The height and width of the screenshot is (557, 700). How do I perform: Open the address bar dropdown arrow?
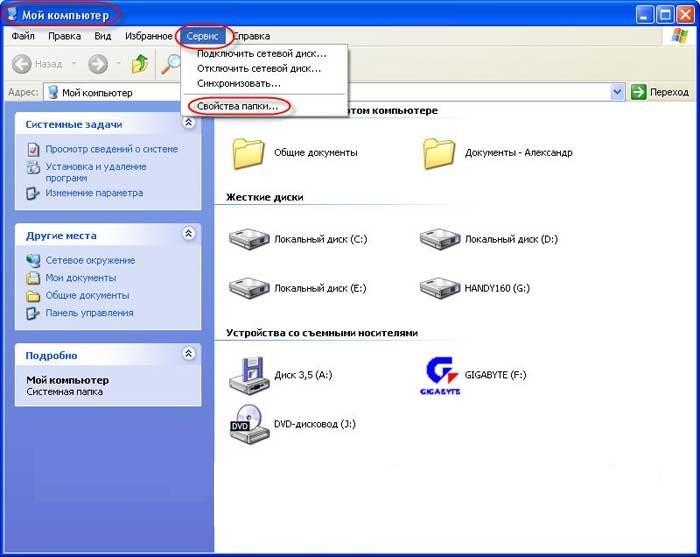click(x=617, y=92)
